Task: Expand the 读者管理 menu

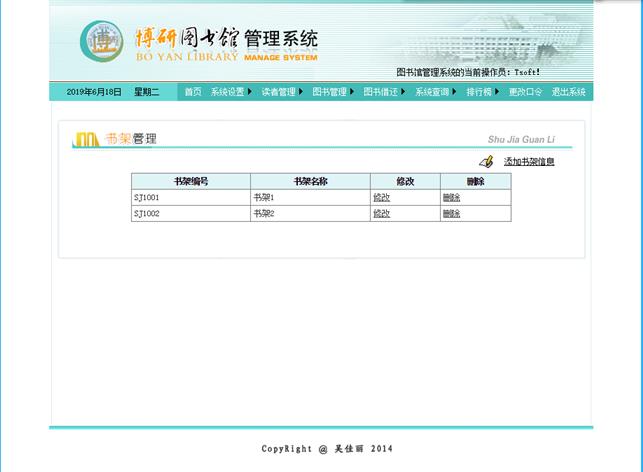Action: coord(280,92)
